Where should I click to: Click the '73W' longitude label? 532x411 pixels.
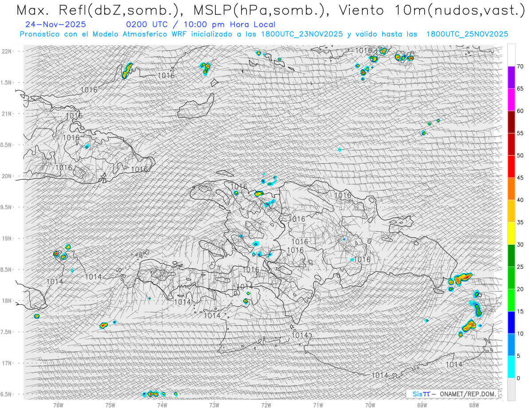click(214, 405)
